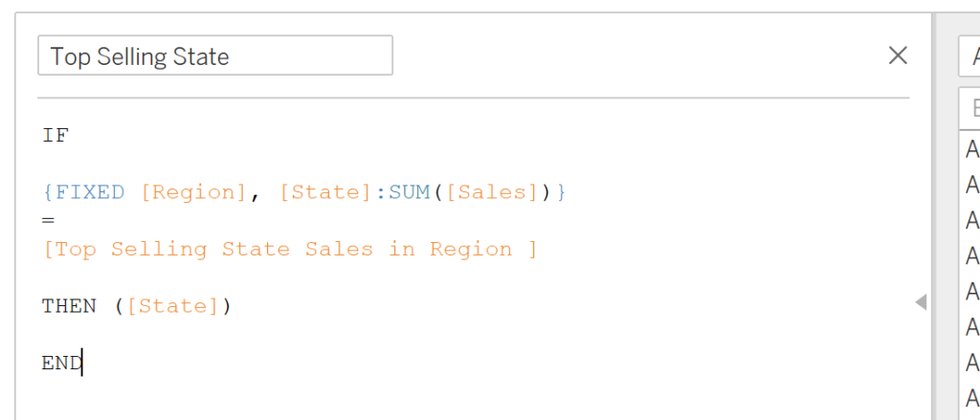Click [State] after the THEN keyword
Screen dimensions: 980x420
pyautogui.click(x=173, y=307)
